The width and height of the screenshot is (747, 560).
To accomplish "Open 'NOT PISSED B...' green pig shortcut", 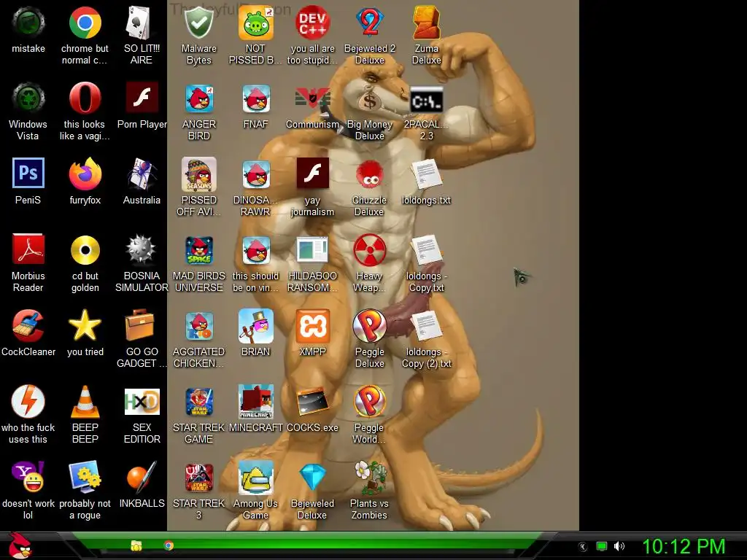I will pos(256,23).
